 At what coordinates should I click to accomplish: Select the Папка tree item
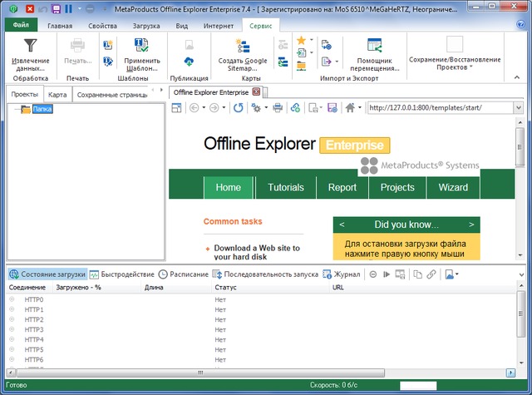pos(42,109)
